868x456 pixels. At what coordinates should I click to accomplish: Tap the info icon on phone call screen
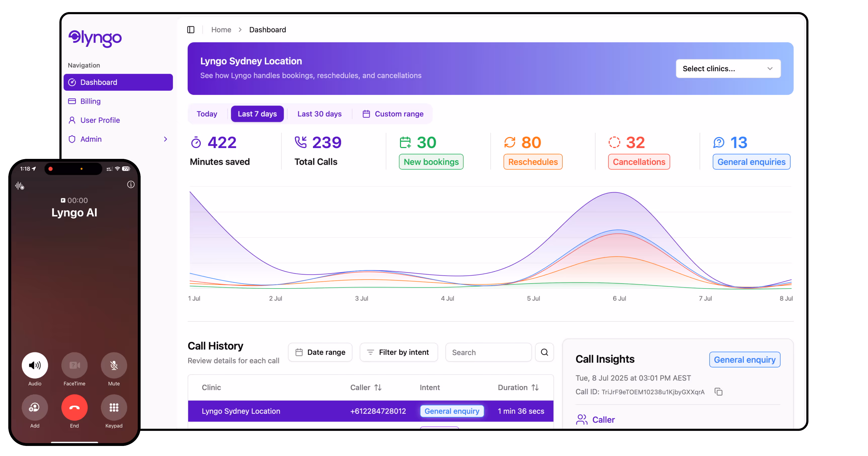(131, 185)
